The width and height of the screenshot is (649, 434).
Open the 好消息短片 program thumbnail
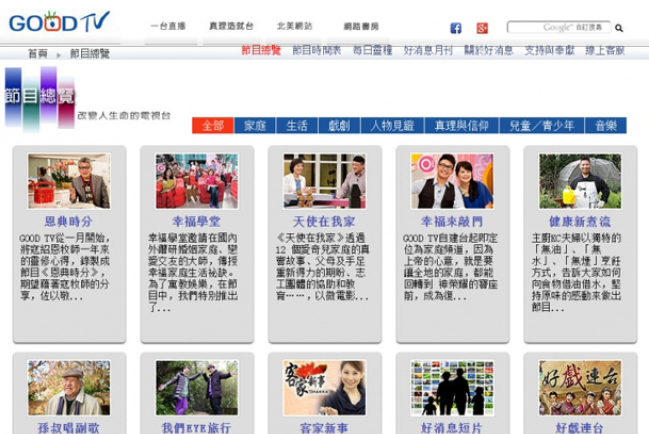point(452,388)
